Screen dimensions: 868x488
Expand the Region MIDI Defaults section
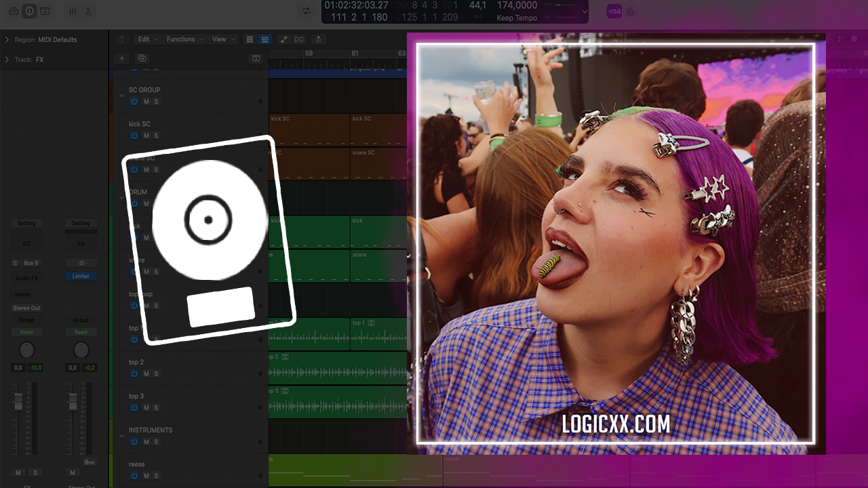(7, 40)
